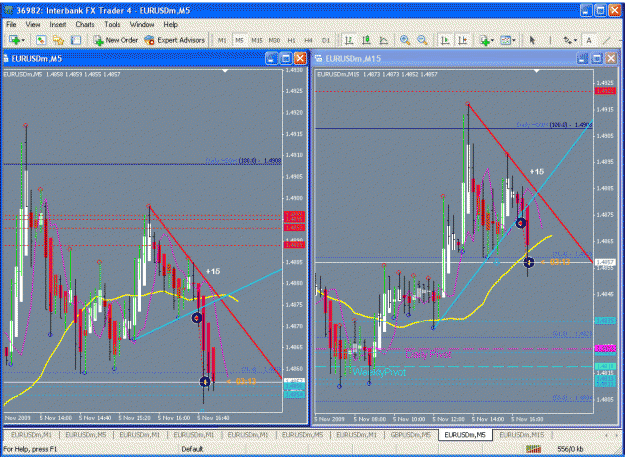Select the trendline drawing tool
This screenshot has width=625, height=457.
606,40
